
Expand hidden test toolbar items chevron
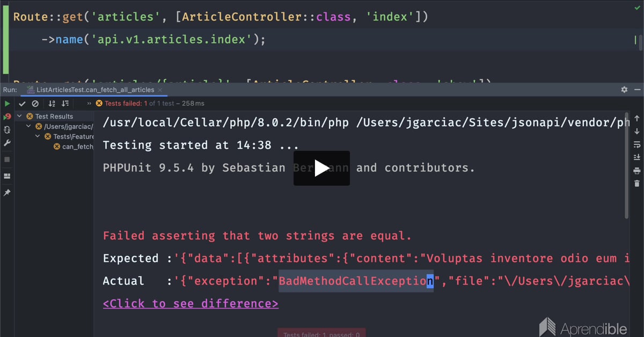click(x=89, y=104)
